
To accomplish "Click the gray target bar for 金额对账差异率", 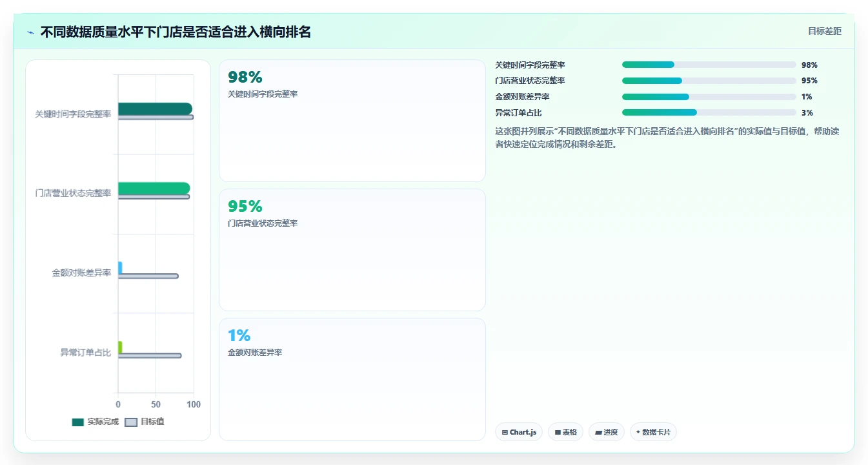I will [x=148, y=276].
